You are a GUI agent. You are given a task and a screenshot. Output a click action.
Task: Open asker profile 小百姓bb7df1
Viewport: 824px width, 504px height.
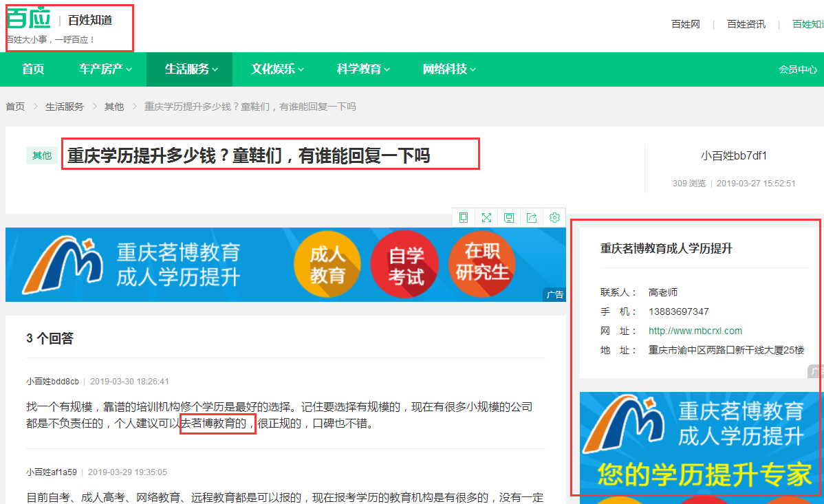[734, 155]
